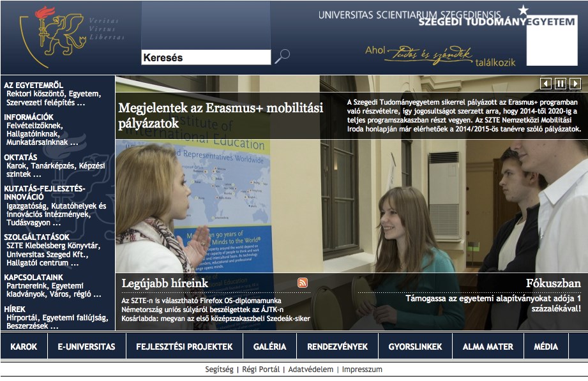The height and width of the screenshot is (381, 588).
Task: Select the MÉDIA tab
Action: click(546, 347)
